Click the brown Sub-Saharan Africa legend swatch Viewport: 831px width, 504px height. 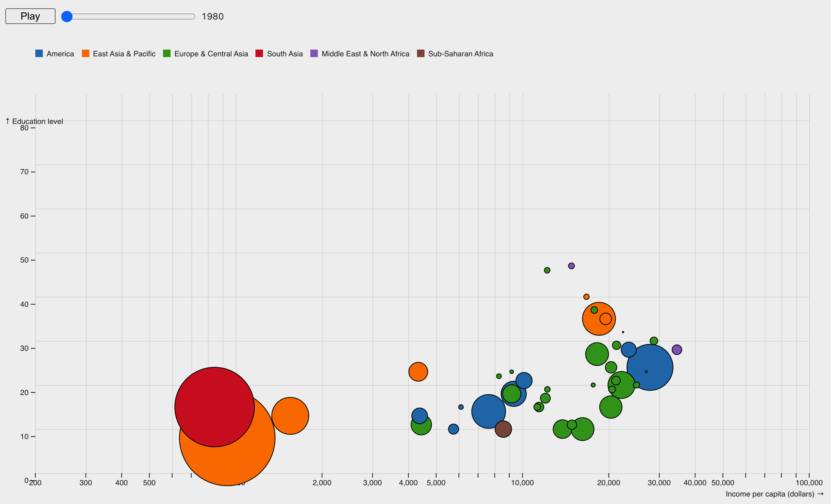[421, 53]
